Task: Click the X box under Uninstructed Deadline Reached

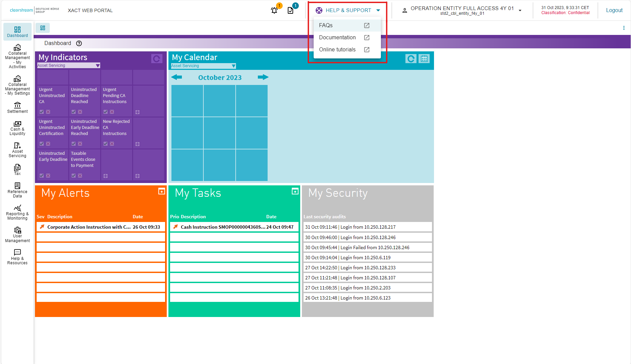Action: 80,112
